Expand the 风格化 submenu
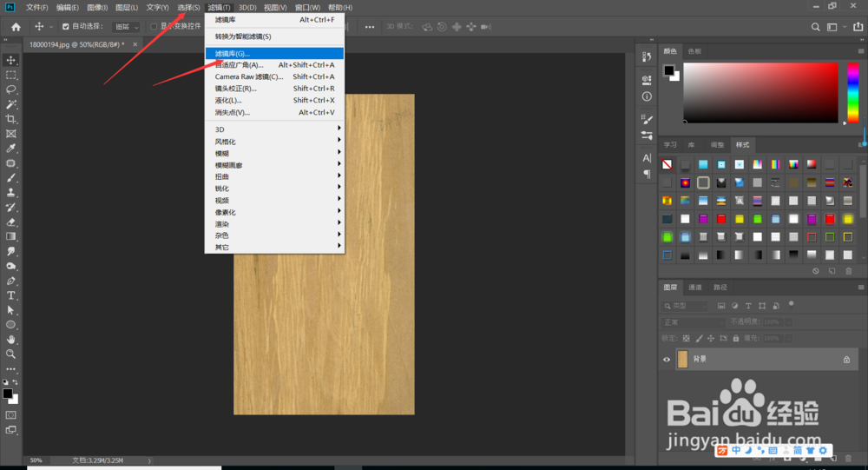This screenshot has width=868, height=470. click(x=274, y=142)
